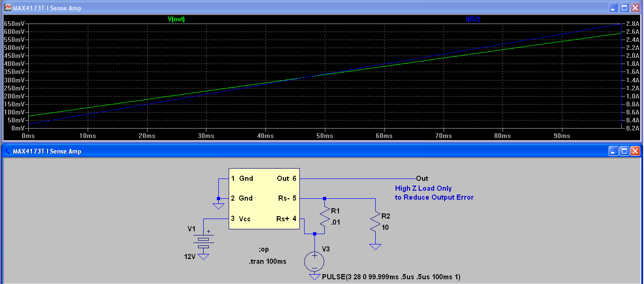
Task: Click the '10' value of R2
Action: pyautogui.click(x=385, y=227)
